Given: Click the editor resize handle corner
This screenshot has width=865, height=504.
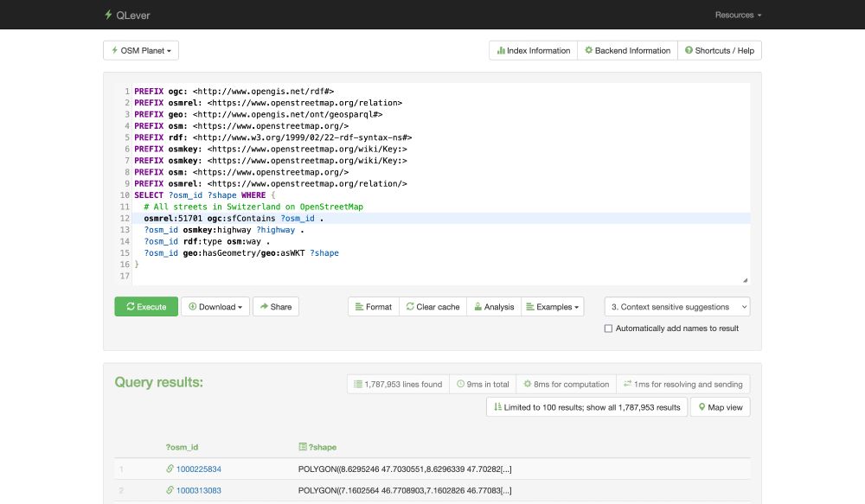Looking at the screenshot, I should click(x=746, y=280).
